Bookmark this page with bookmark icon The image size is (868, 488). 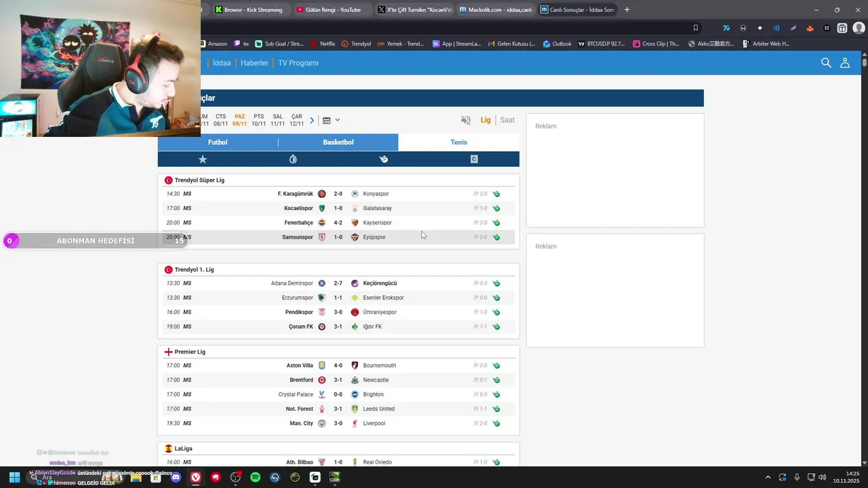[x=696, y=28]
